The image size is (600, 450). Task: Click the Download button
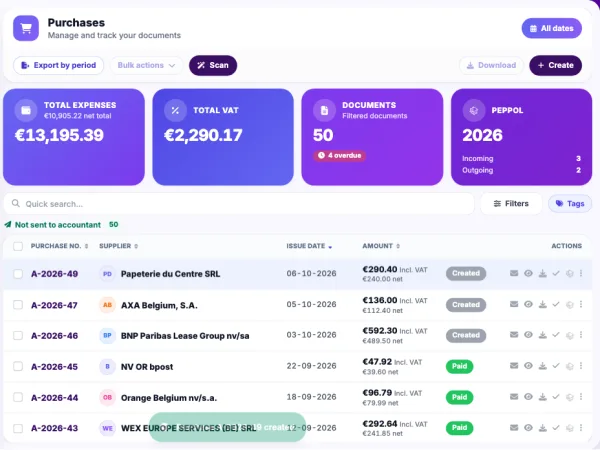click(x=491, y=65)
